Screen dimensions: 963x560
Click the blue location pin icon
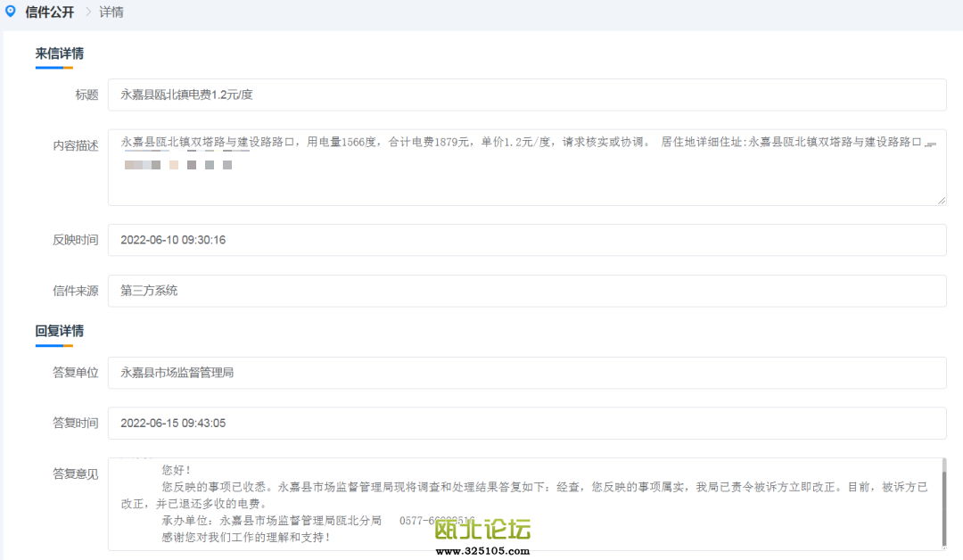tap(11, 12)
